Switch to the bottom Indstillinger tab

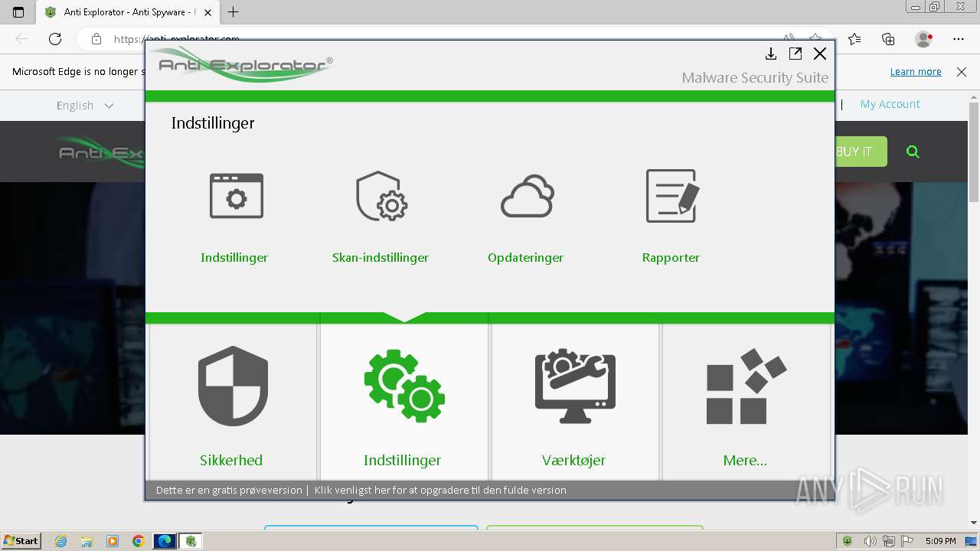tap(404, 403)
